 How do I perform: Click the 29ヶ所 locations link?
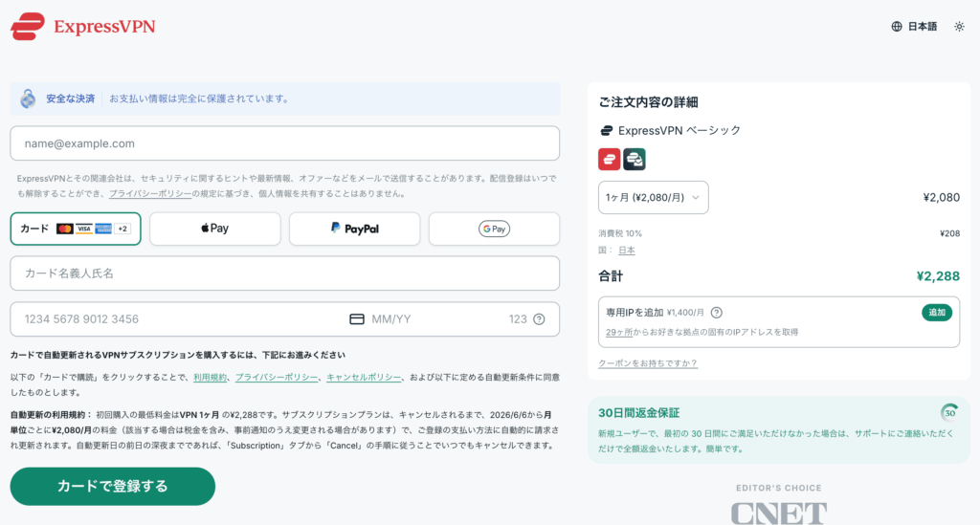point(619,332)
